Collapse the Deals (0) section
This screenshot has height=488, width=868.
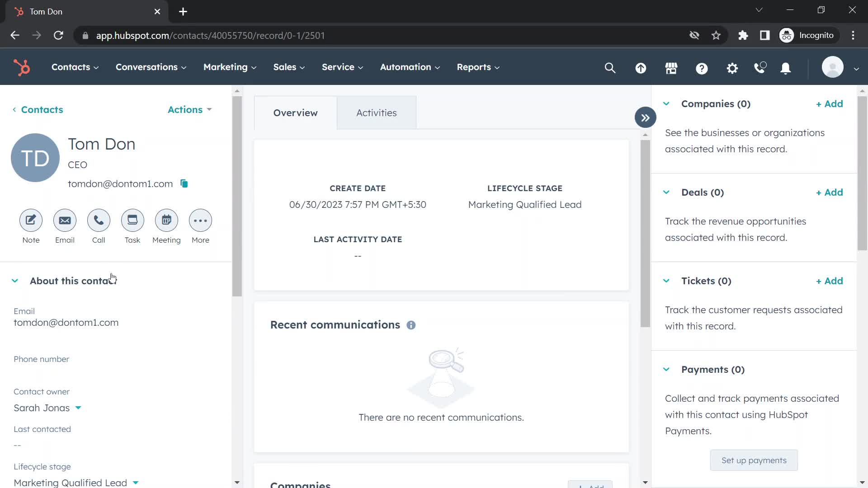pos(666,192)
